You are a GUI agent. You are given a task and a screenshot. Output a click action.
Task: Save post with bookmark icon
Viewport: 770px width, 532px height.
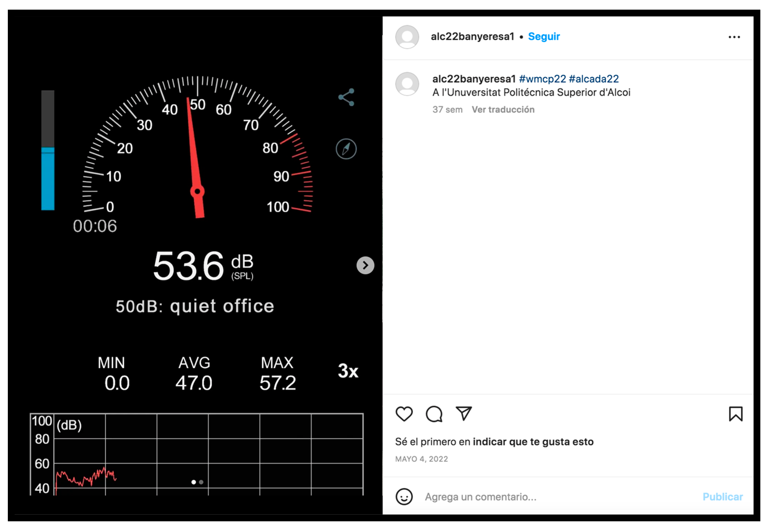[736, 414]
